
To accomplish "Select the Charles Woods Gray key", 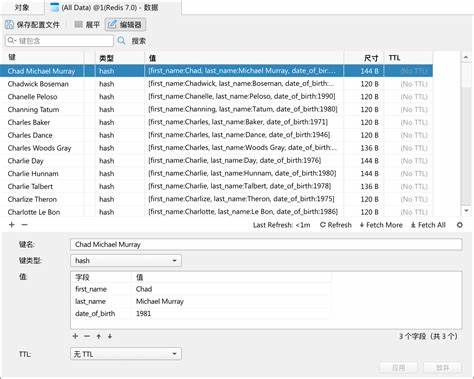I will click(39, 148).
